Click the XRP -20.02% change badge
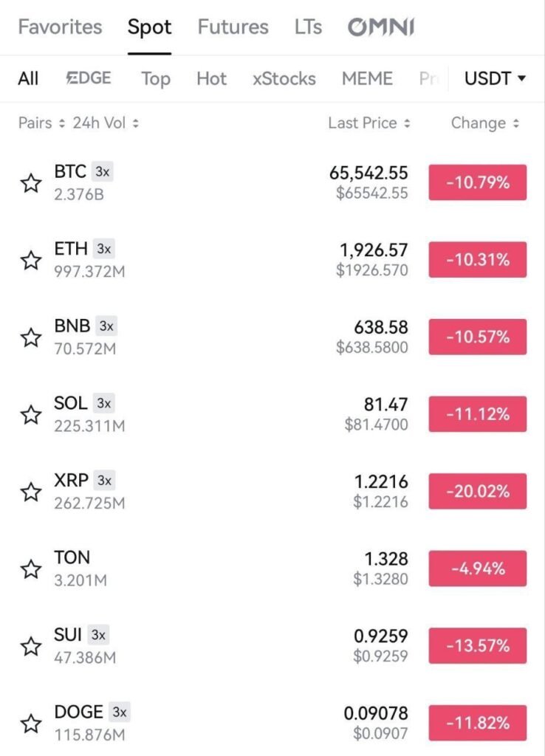This screenshot has height=756, width=545. (x=477, y=491)
